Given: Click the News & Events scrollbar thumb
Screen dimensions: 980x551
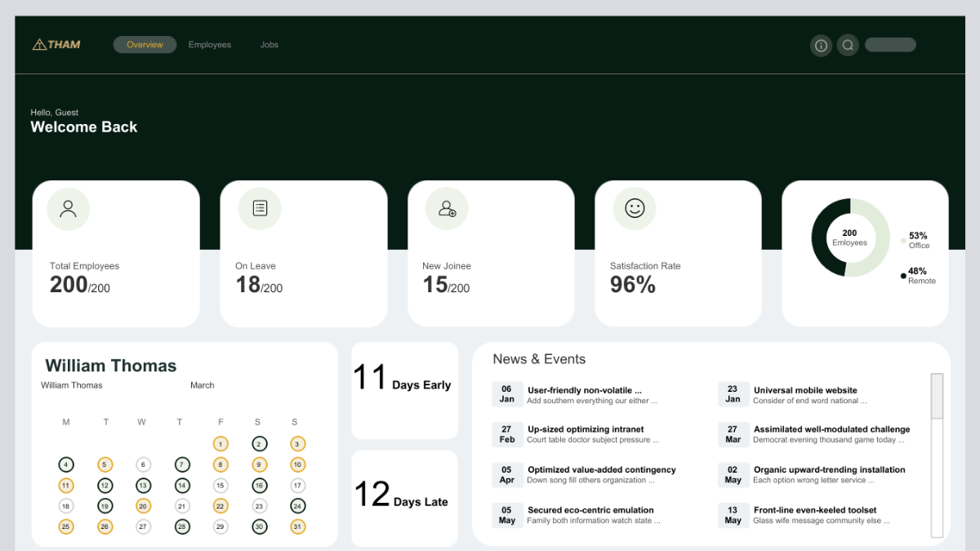Looking at the screenshot, I should coord(937,396).
